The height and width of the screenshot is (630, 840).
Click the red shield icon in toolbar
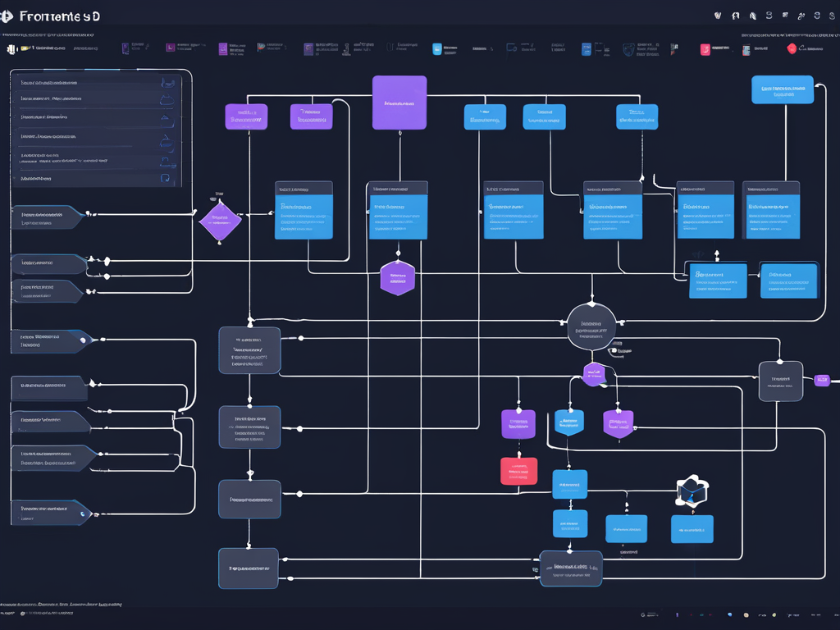click(x=791, y=49)
